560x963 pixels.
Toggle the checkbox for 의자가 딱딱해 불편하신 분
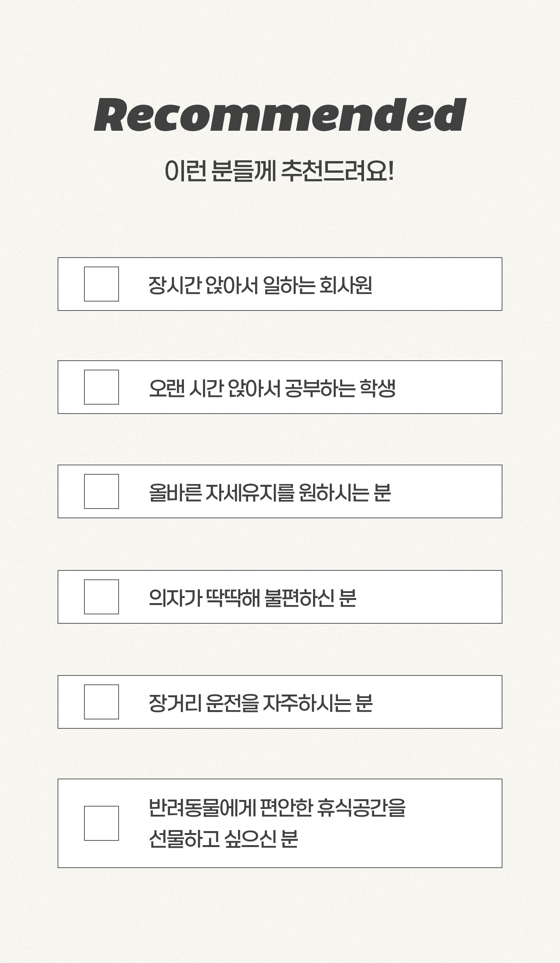[x=101, y=597]
